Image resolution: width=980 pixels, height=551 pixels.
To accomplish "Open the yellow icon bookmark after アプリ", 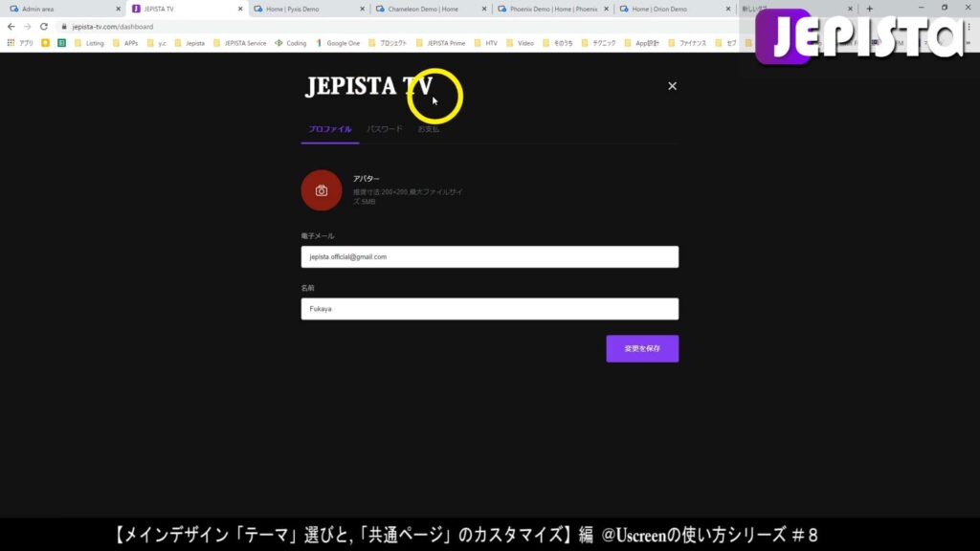I will (45, 43).
